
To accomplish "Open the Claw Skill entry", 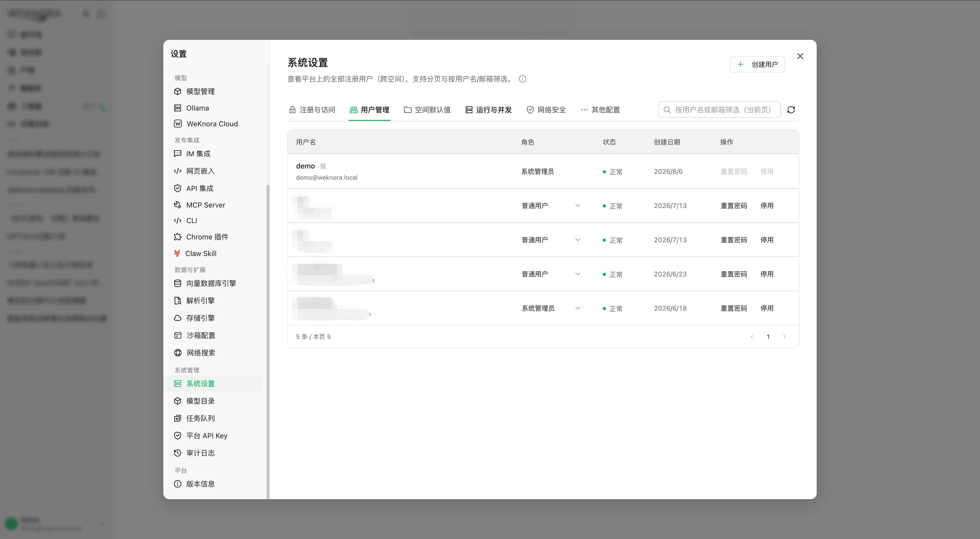I will coord(215,254).
